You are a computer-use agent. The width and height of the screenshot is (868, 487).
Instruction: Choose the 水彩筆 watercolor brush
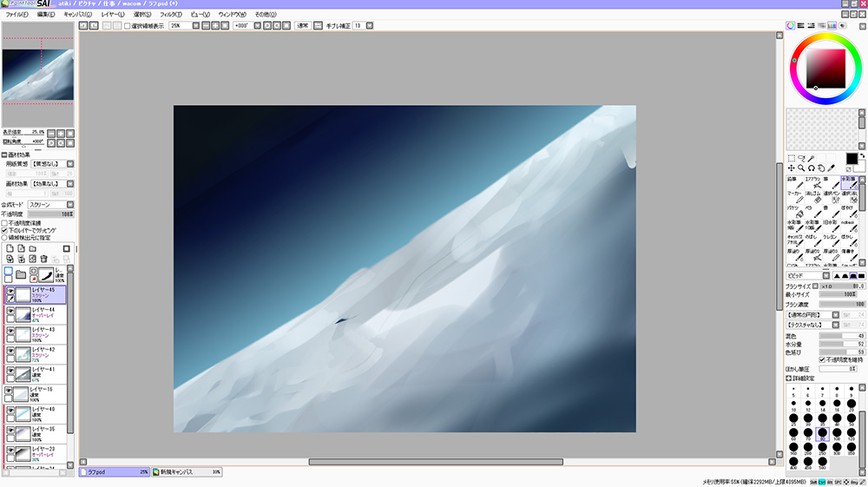pyautogui.click(x=849, y=182)
